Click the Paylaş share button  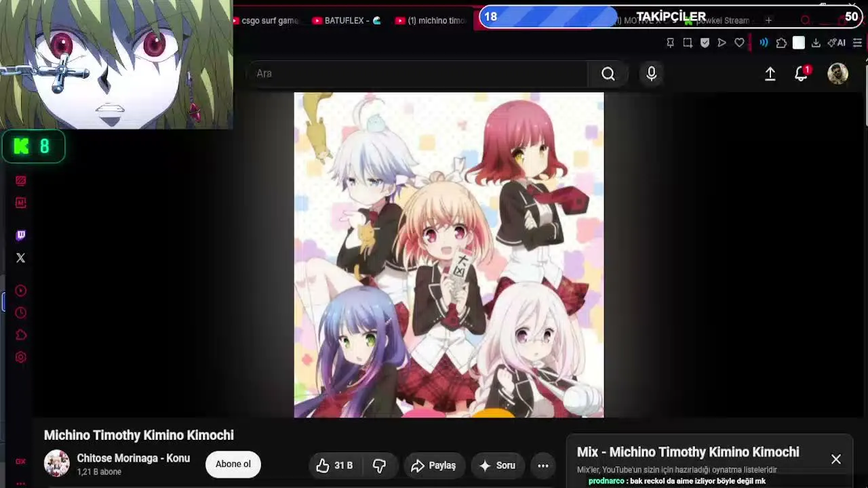click(433, 466)
